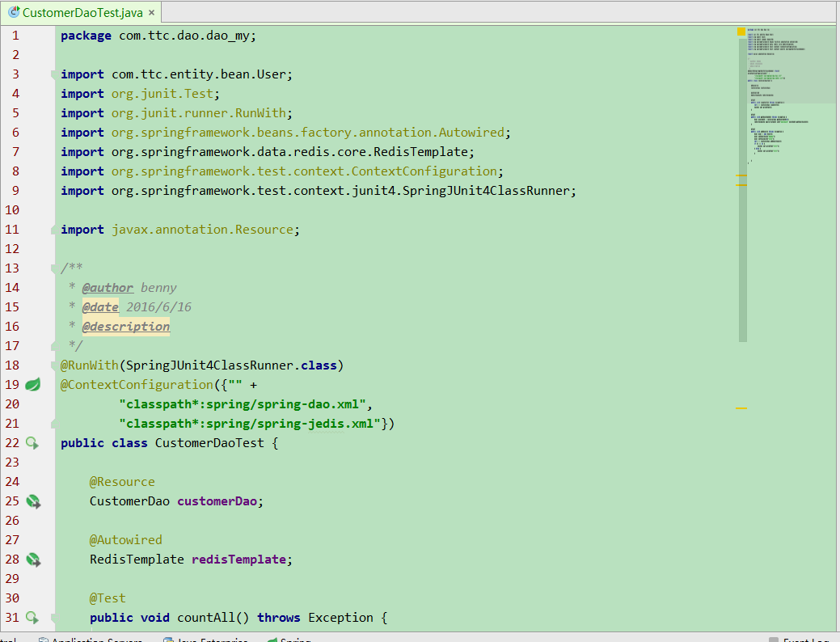This screenshot has height=642, width=840.
Task: Collapse the import block at line 3
Action: click(x=53, y=74)
